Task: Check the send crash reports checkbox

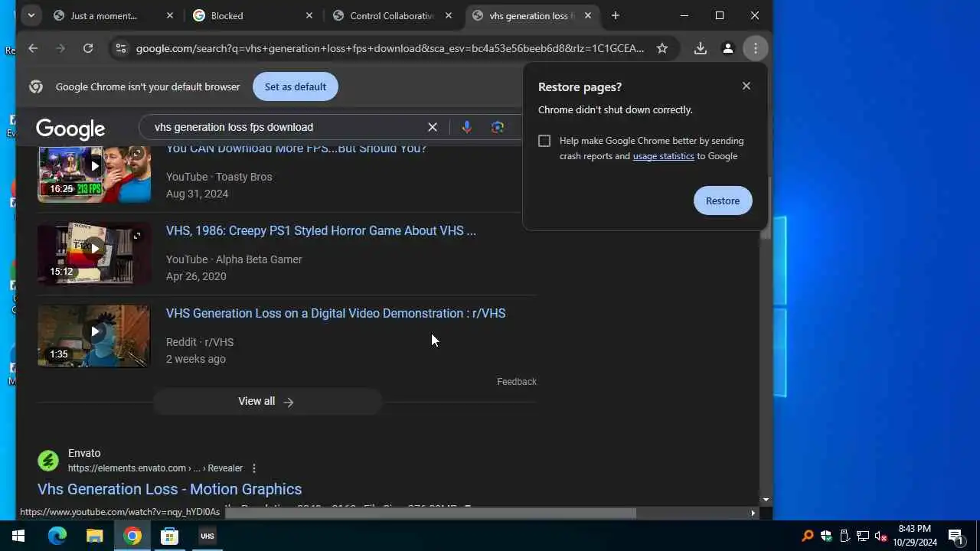Action: 544,141
